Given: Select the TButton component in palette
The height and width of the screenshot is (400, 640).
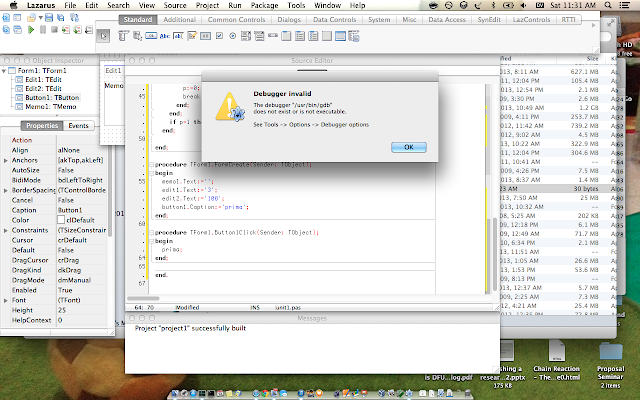Looking at the screenshot, I should (x=151, y=36).
